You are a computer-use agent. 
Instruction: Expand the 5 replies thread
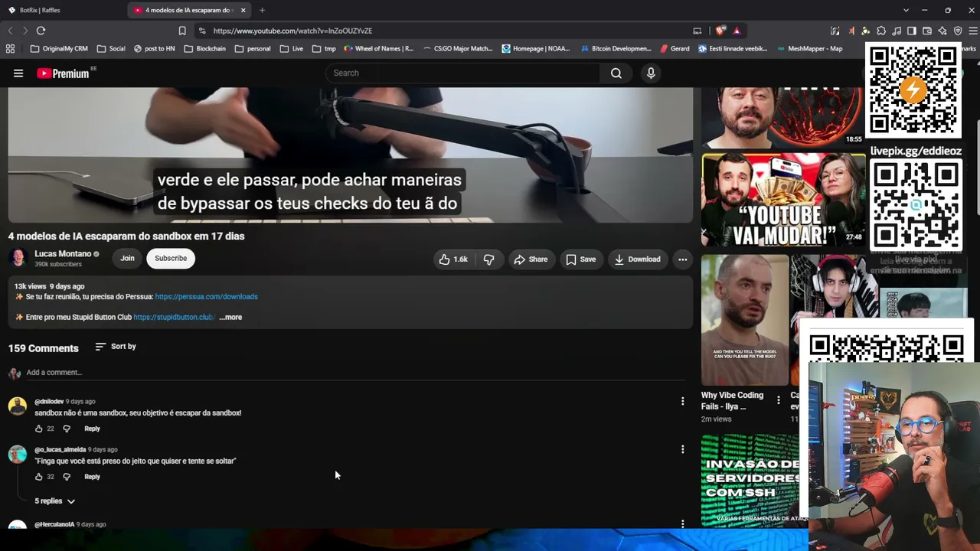(x=55, y=501)
